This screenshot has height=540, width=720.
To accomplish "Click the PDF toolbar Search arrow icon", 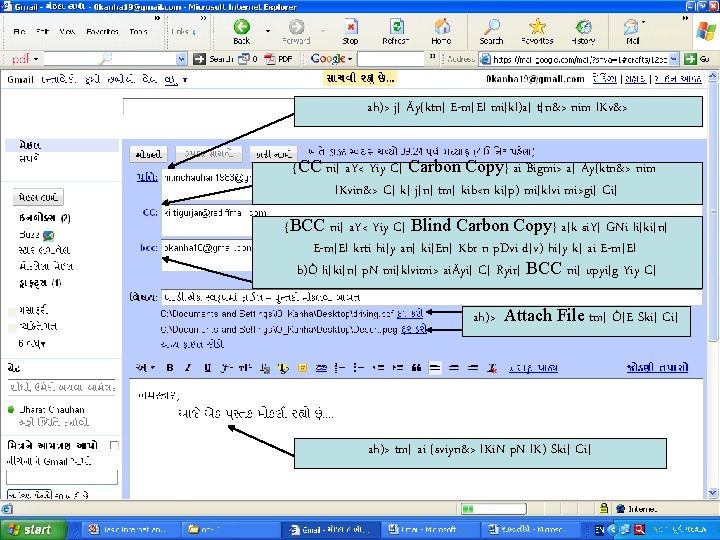I will [x=199, y=59].
